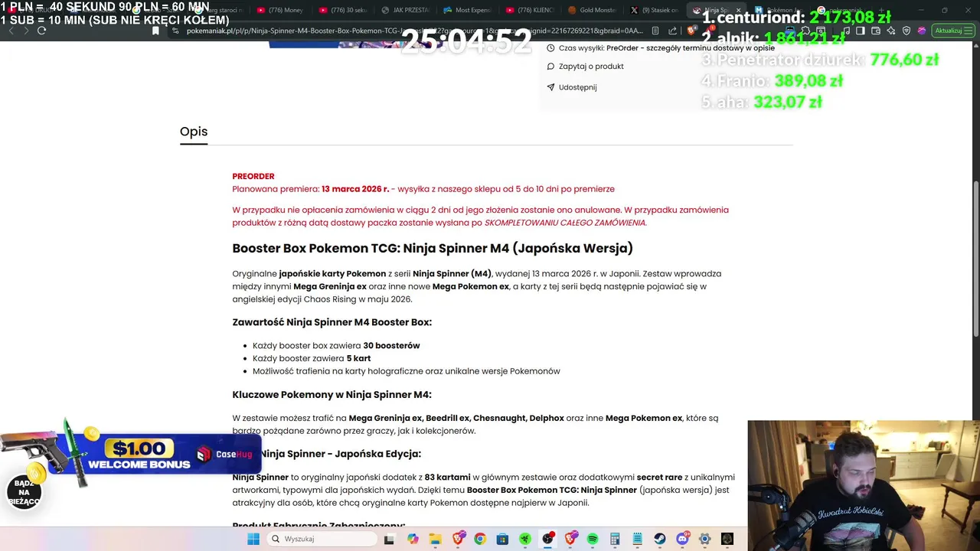This screenshot has width=980, height=551.
Task: Open Task View from the taskbar
Action: tap(389, 540)
